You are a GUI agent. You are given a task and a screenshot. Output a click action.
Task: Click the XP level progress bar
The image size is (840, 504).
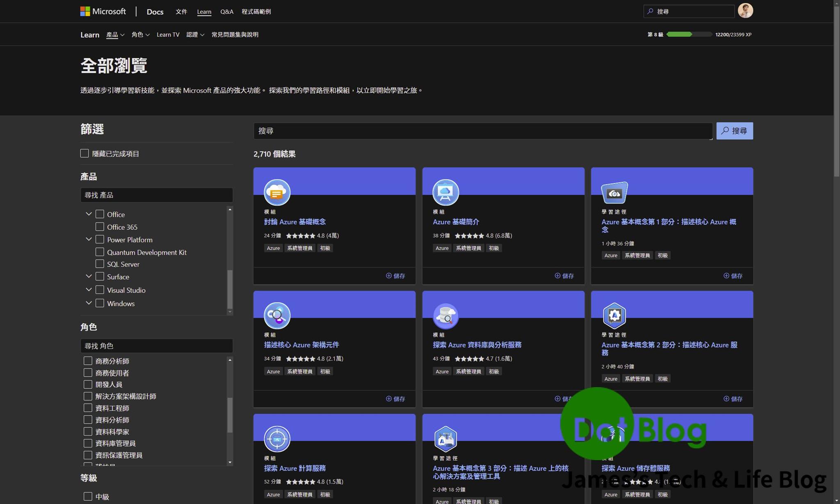689,34
